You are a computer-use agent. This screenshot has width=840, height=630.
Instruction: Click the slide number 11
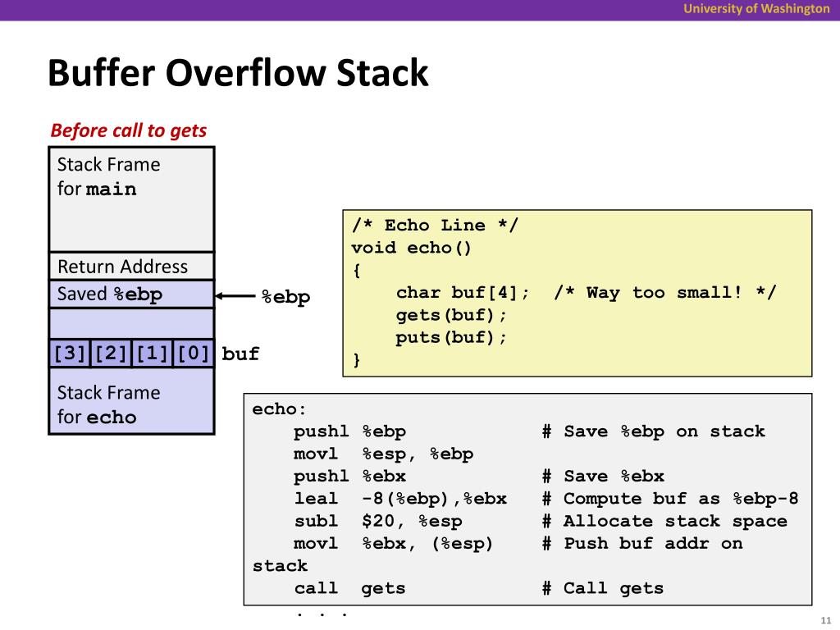tap(825, 620)
